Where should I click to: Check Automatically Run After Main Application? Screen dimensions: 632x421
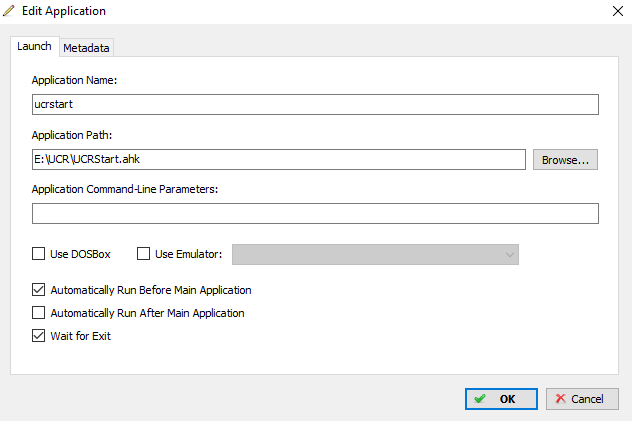click(x=39, y=313)
